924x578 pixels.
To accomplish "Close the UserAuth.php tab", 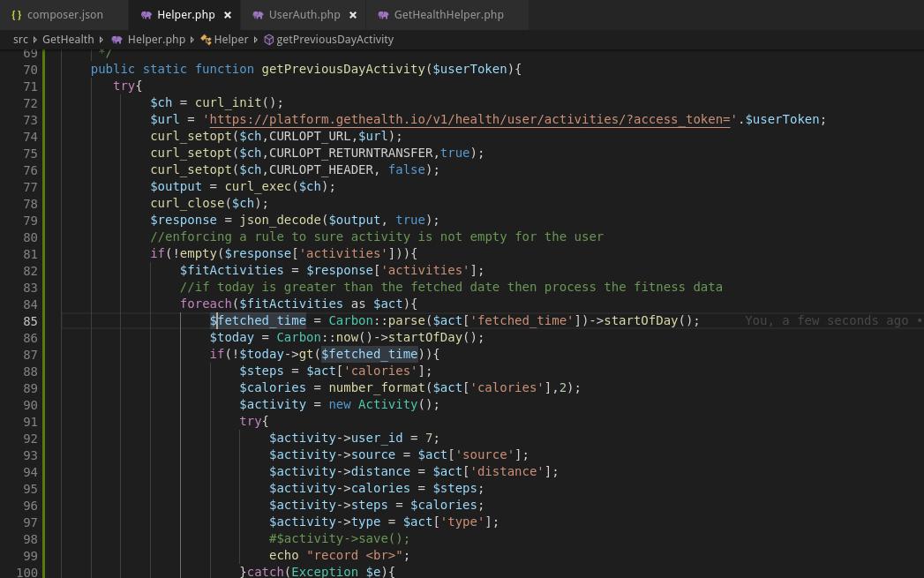I will coord(352,15).
